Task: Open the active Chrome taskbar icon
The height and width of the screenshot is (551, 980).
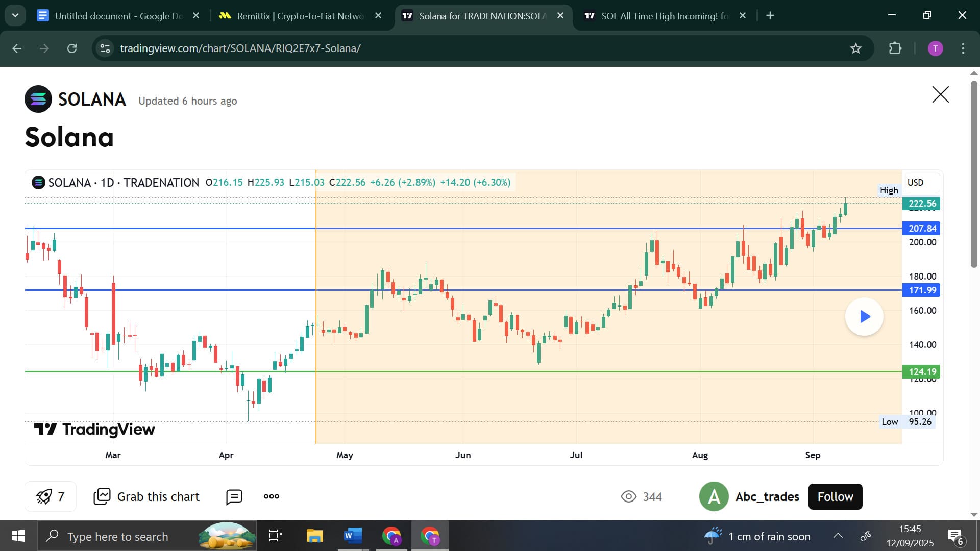Action: tap(430, 536)
